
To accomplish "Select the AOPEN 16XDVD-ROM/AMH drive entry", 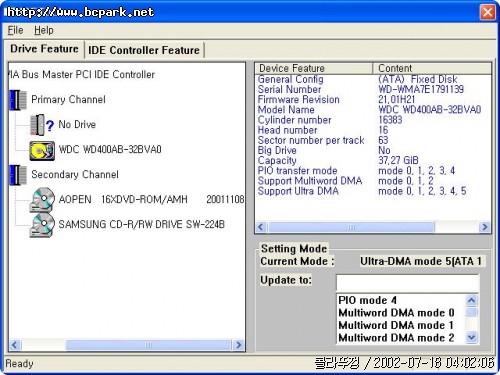I will click(x=151, y=199).
